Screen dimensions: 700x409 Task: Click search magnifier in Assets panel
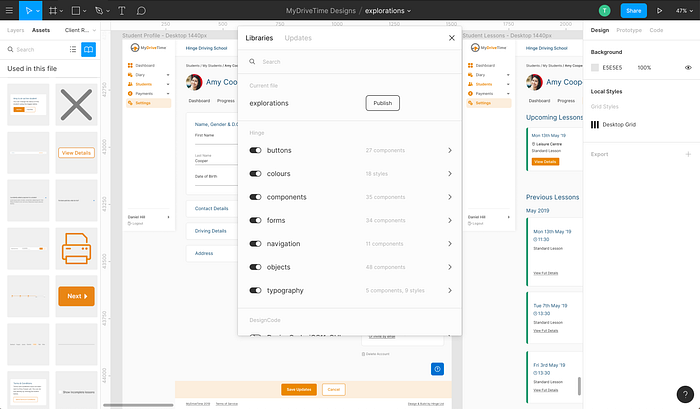point(10,49)
